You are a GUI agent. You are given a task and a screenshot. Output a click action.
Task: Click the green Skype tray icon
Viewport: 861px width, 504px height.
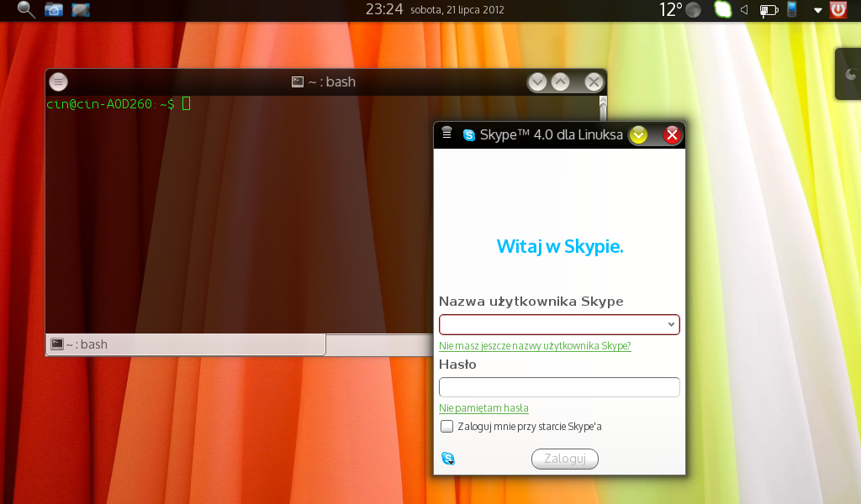(x=722, y=10)
